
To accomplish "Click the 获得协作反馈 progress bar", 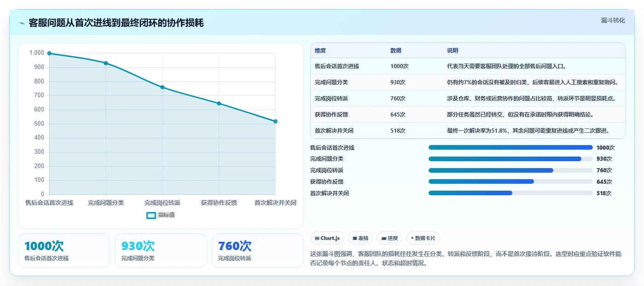I will click(x=511, y=181).
